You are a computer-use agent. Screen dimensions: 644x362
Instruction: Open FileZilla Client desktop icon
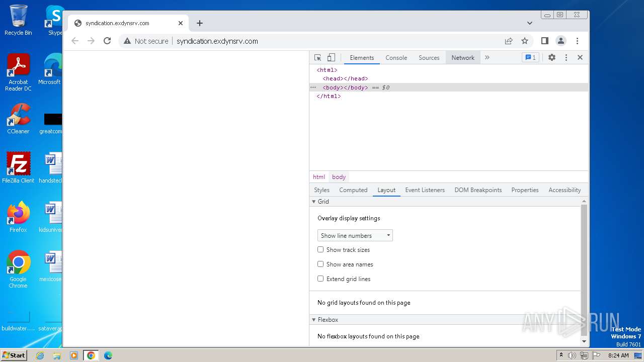coord(18,167)
